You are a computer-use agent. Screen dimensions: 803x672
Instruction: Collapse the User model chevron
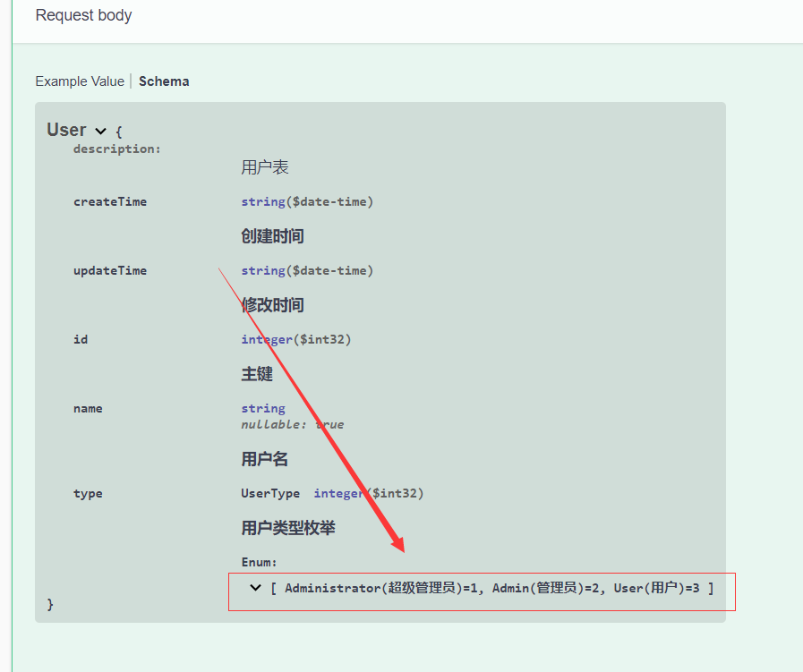(100, 130)
